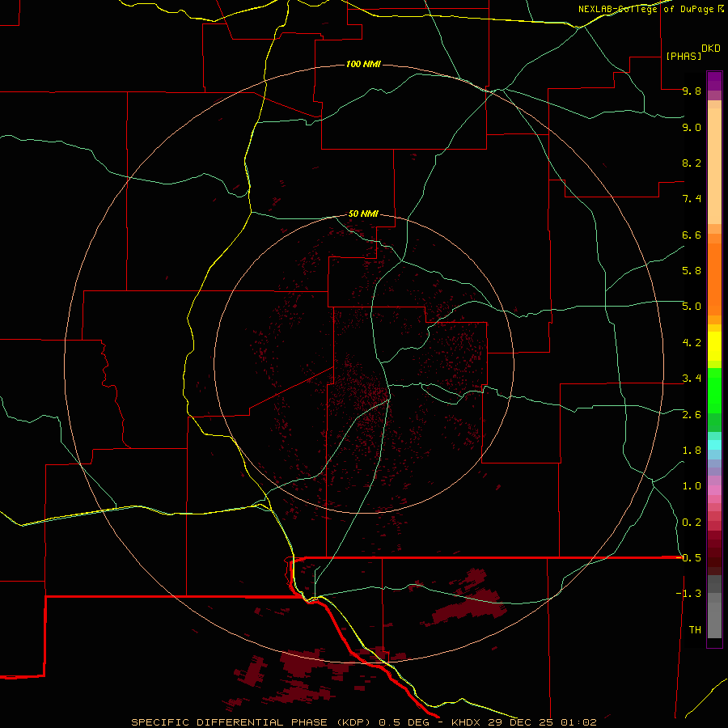Pick the long peach segment of the color bar

(x=714, y=166)
